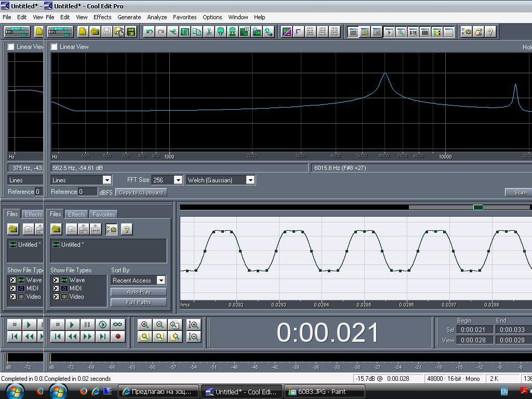Click the Zoom Out magnifier icon
The height and width of the screenshot is (399, 532).
point(160,325)
